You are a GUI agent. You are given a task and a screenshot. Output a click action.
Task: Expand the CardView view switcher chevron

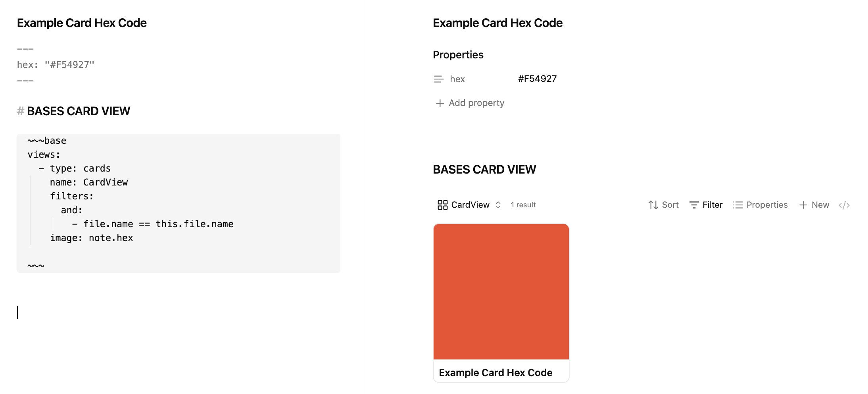coord(498,205)
